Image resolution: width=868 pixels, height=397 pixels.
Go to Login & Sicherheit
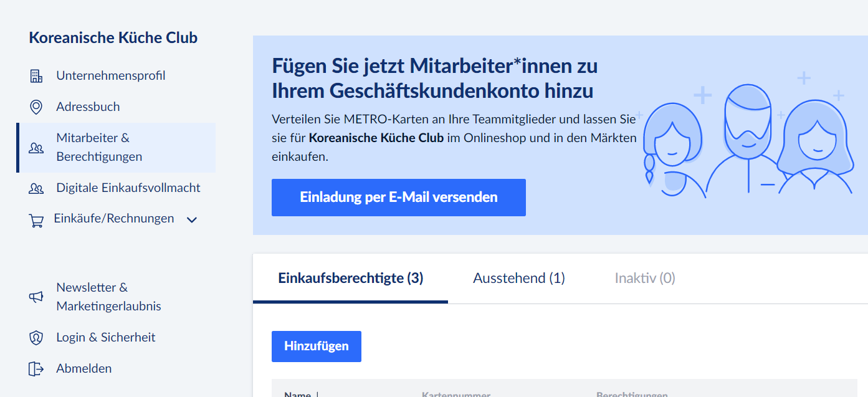(x=106, y=337)
